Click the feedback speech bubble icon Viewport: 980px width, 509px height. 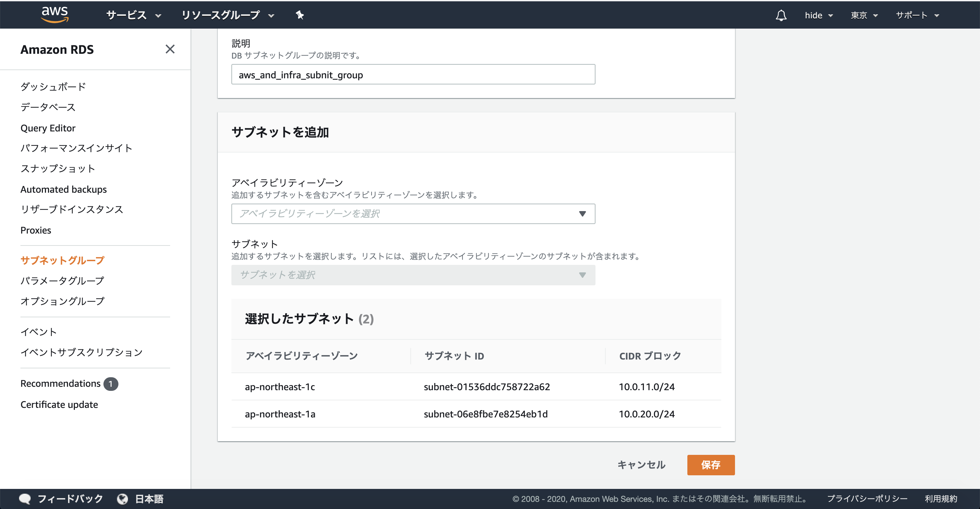tap(25, 499)
